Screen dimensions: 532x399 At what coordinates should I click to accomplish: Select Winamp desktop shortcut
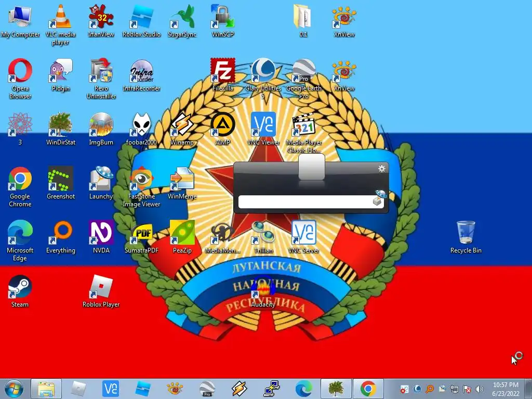click(182, 129)
